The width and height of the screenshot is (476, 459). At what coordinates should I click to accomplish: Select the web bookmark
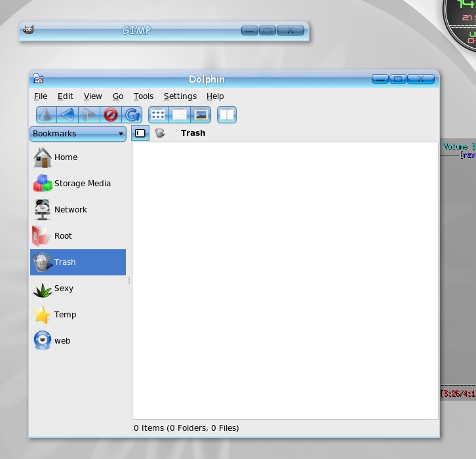point(78,340)
